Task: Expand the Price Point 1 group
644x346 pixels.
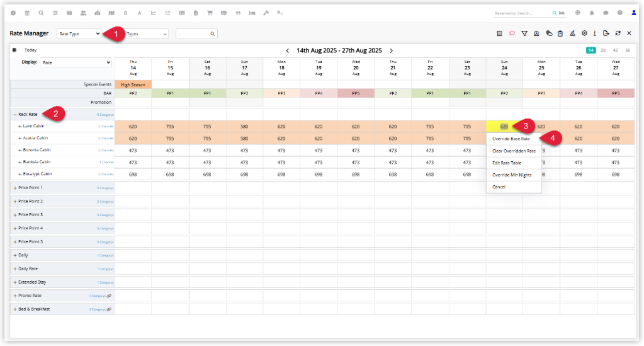Action: tap(15, 188)
